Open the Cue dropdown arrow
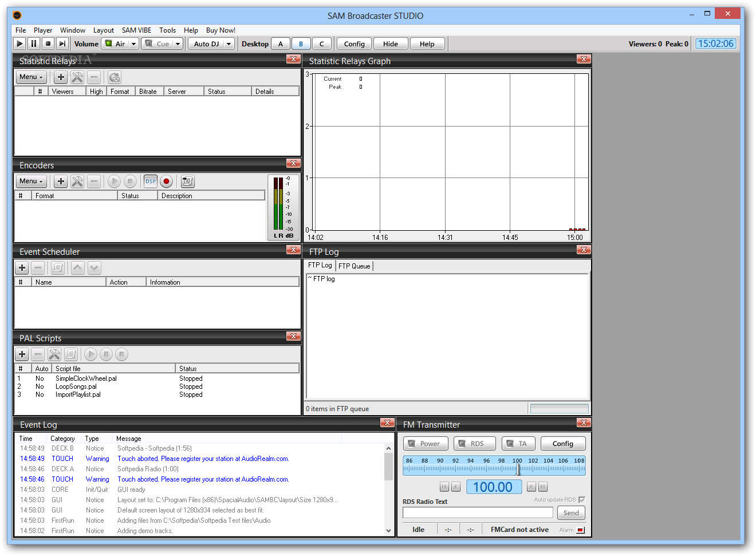This screenshot has width=756, height=556. pos(178,44)
